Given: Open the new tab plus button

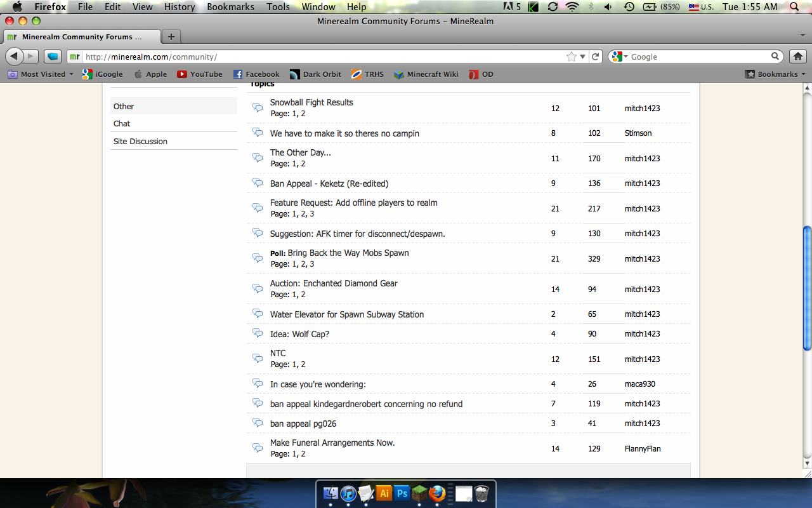Looking at the screenshot, I should click(x=171, y=37).
